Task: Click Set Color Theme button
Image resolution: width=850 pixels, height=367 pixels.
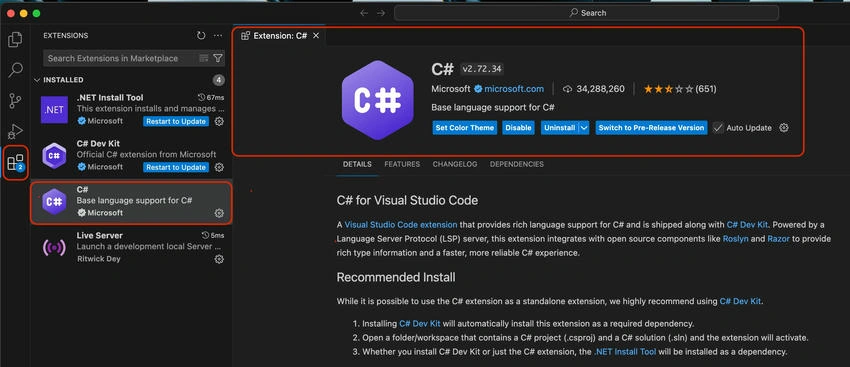Action: pos(465,128)
